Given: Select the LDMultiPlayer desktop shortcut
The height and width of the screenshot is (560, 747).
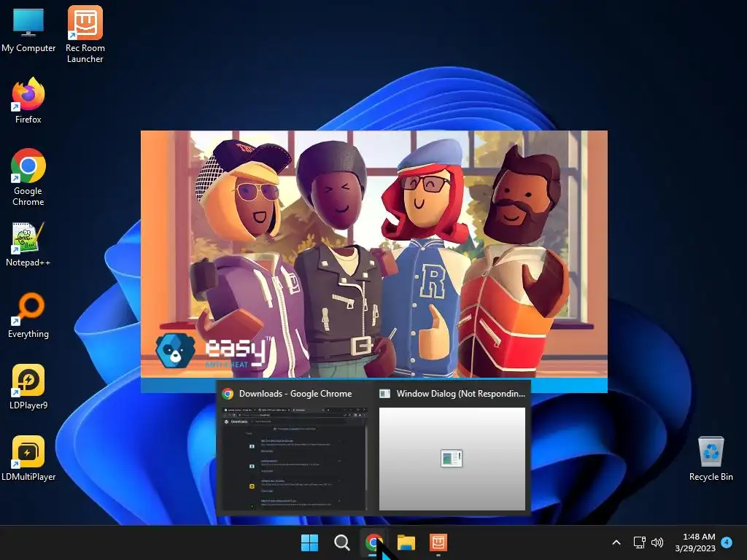Looking at the screenshot, I should (28, 458).
